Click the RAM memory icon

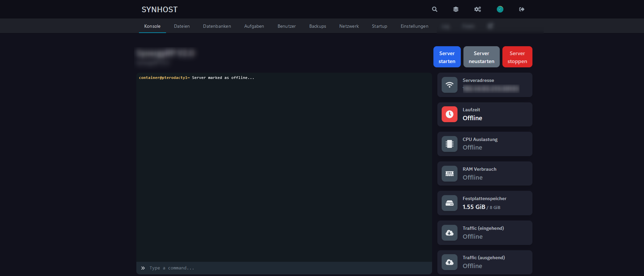(450, 174)
